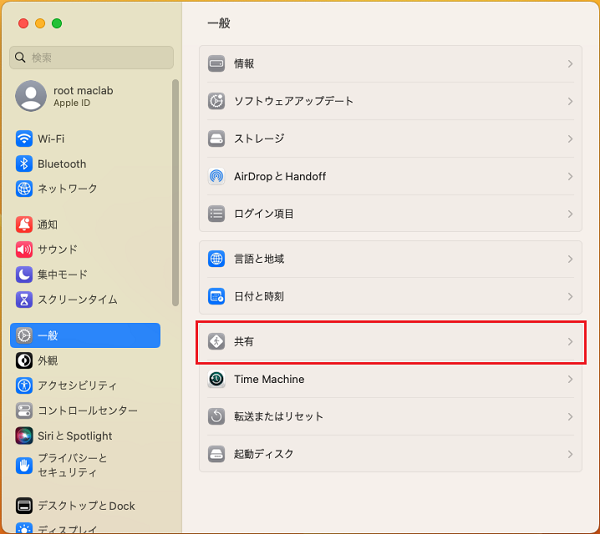Open AirDrop と Handoff chevron
The width and height of the screenshot is (600, 534).
570,176
